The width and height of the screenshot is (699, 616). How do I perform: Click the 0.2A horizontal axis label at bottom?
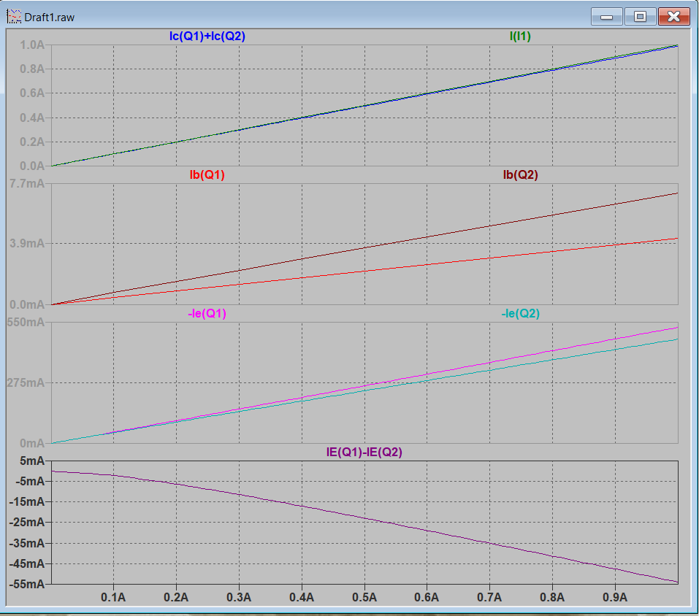pos(176,597)
